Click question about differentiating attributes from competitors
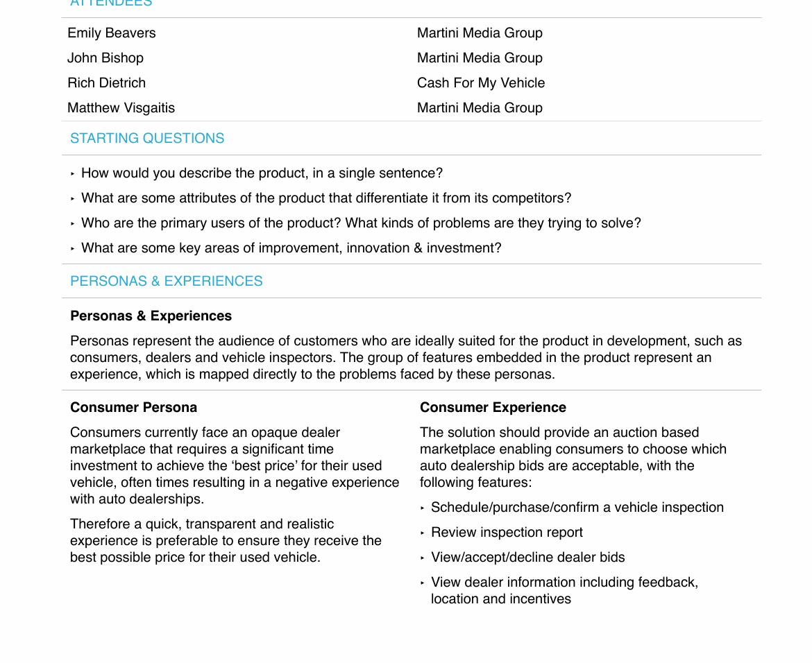812x663 pixels. coord(326,198)
